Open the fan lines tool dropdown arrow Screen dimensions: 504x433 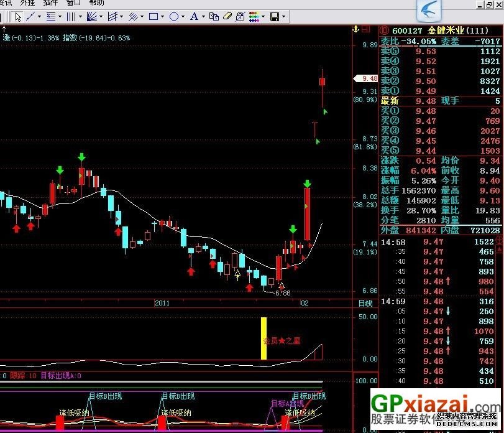tap(101, 17)
